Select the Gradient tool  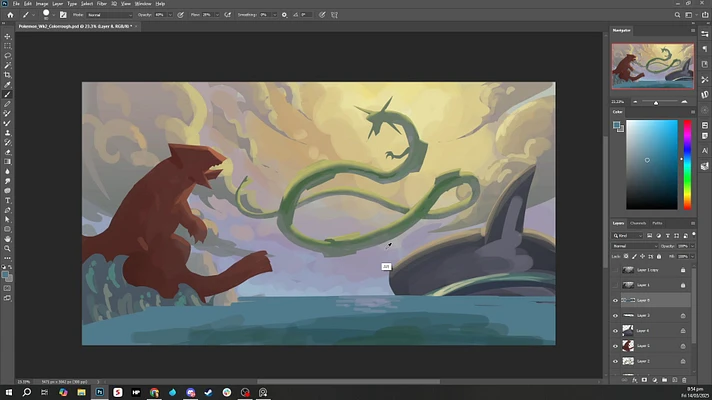(7, 162)
